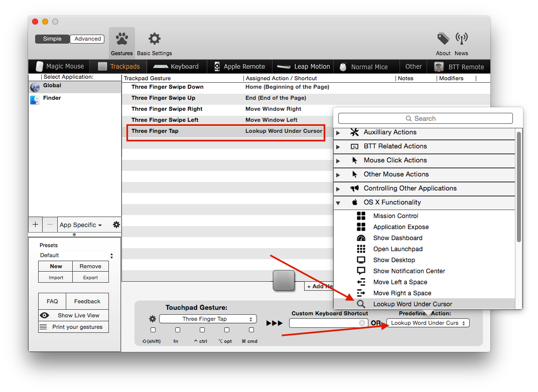
Task: Click the app list settings gear icon
Action: click(116, 225)
